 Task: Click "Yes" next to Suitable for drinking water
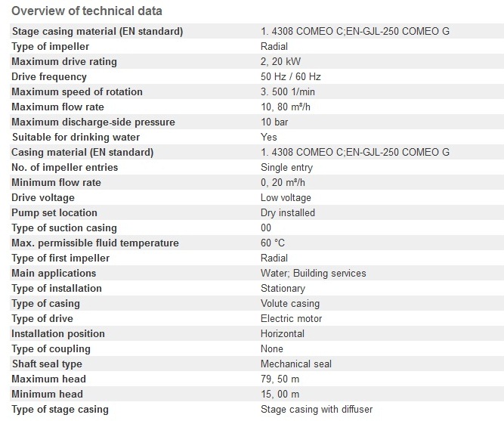(269, 137)
